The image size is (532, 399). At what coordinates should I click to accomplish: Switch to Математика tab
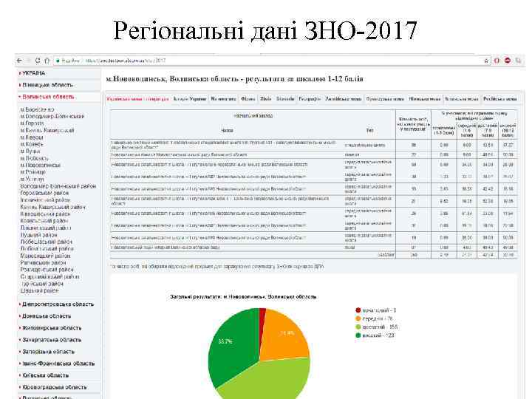224,99
